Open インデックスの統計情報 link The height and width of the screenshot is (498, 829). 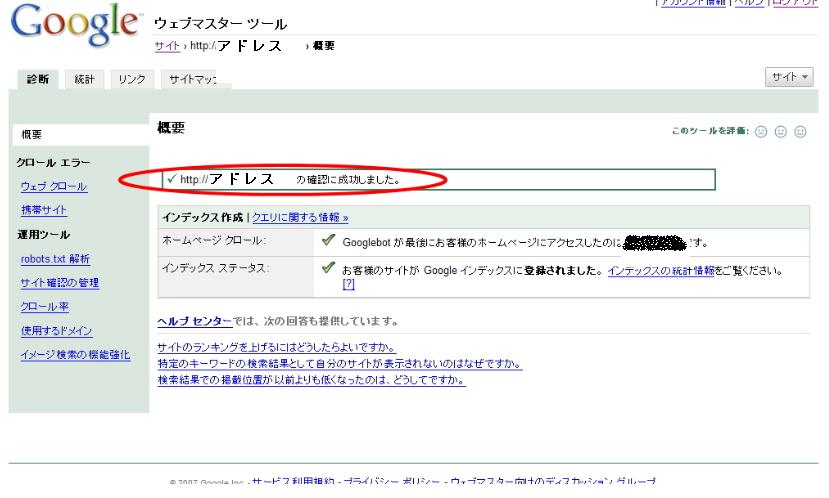pyautogui.click(x=661, y=271)
